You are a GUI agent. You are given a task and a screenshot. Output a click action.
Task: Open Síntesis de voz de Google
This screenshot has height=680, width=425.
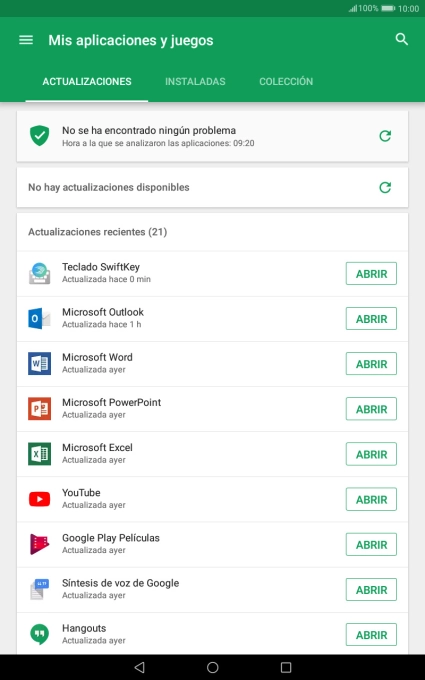(x=371, y=589)
